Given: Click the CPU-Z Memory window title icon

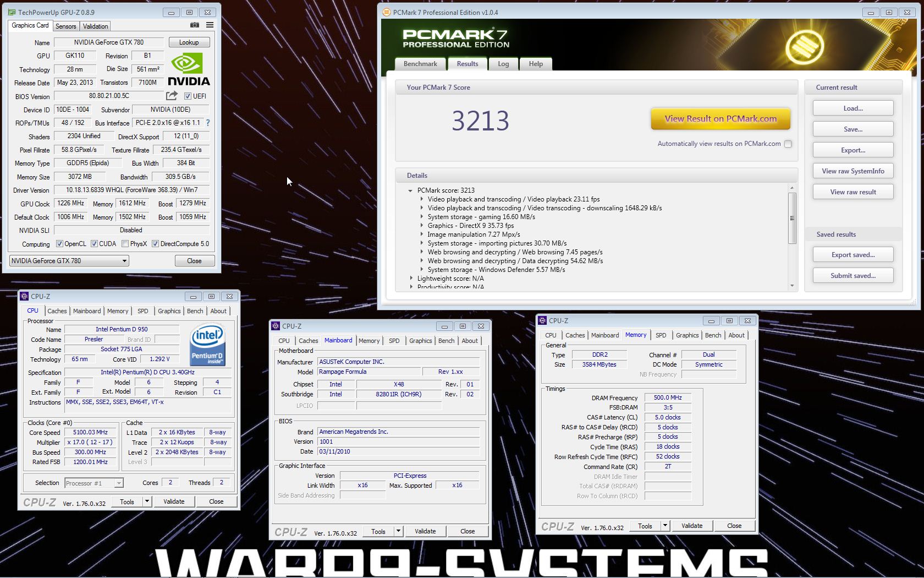Looking at the screenshot, I should coord(542,320).
